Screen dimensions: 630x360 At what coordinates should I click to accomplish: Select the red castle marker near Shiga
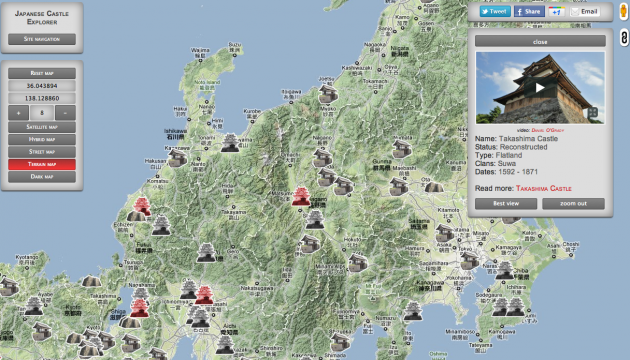[x=140, y=308]
